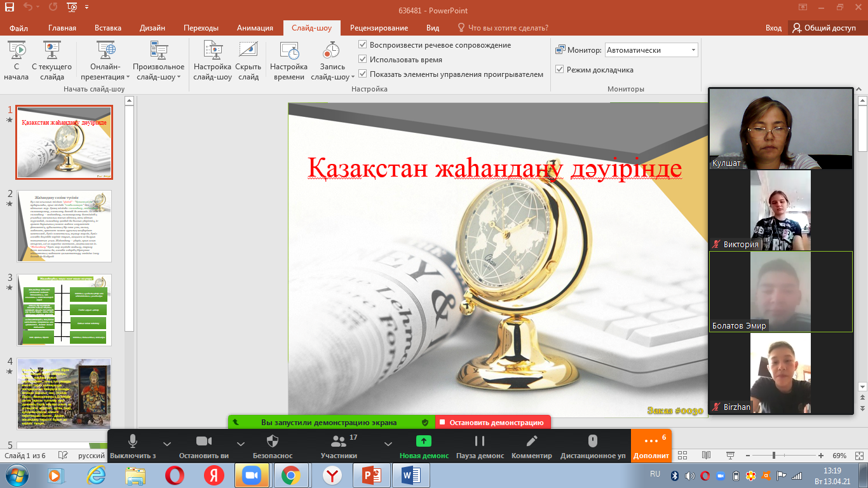Switch to reading view in status bar
This screenshot has width=868, height=488.
tap(706, 456)
